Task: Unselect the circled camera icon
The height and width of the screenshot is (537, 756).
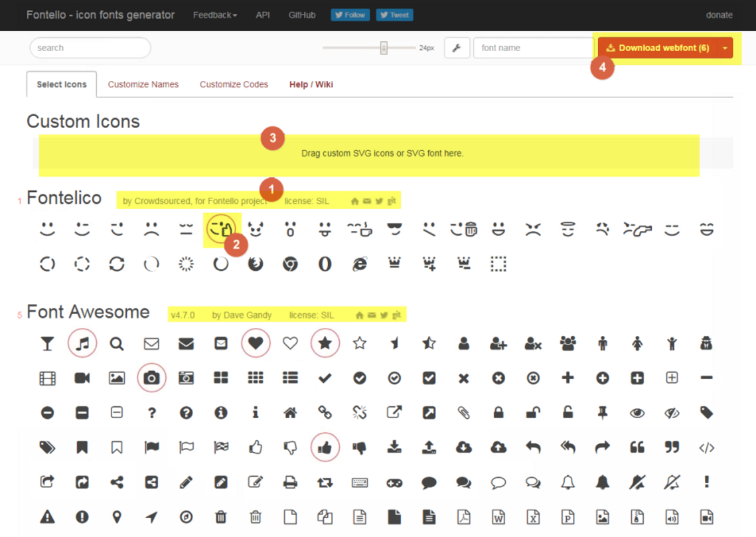Action: point(151,378)
